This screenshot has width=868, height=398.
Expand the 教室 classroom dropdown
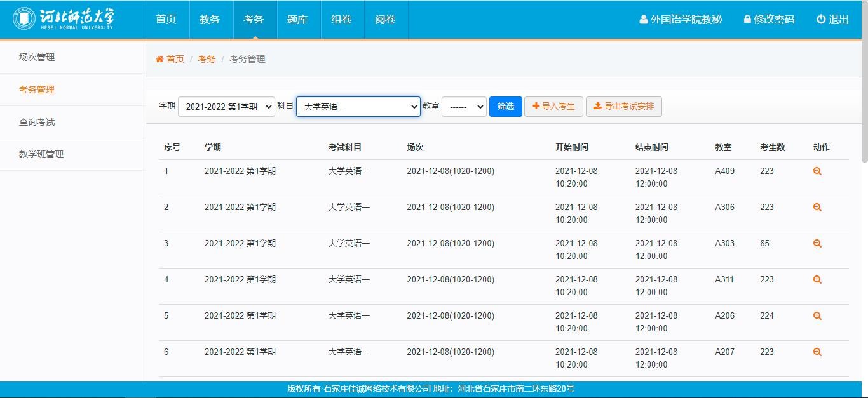(x=464, y=106)
